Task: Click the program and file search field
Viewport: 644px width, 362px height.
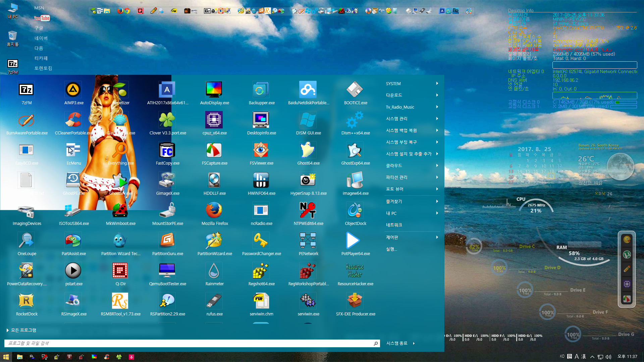Action: (192, 343)
